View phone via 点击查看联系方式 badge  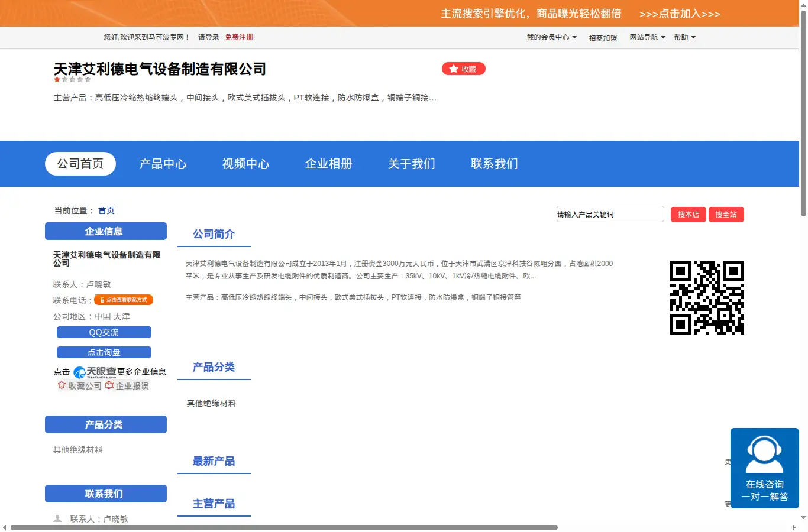(x=124, y=300)
